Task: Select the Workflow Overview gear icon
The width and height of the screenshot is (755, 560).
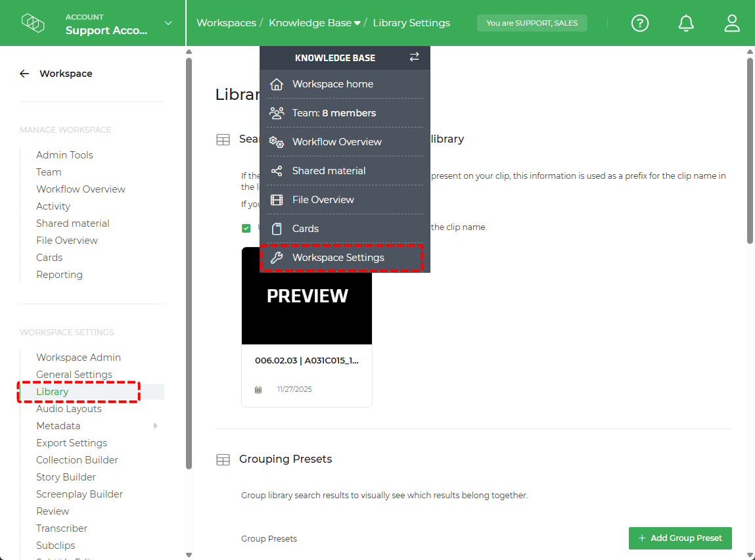Action: 276,141
